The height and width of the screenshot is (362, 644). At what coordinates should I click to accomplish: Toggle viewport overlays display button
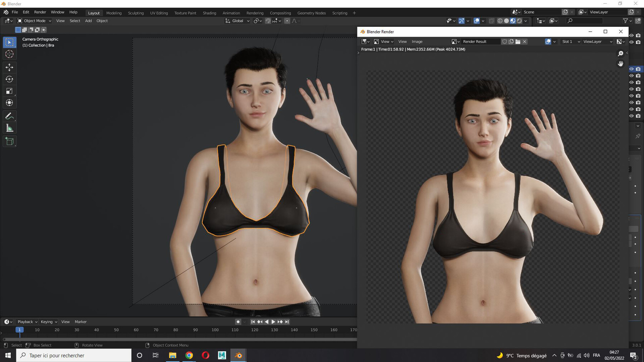[x=477, y=21]
